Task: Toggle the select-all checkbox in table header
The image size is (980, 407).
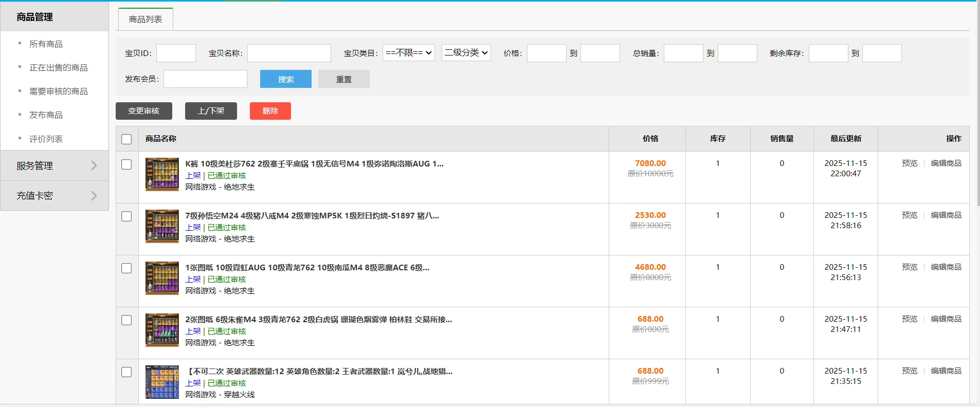Action: point(126,139)
